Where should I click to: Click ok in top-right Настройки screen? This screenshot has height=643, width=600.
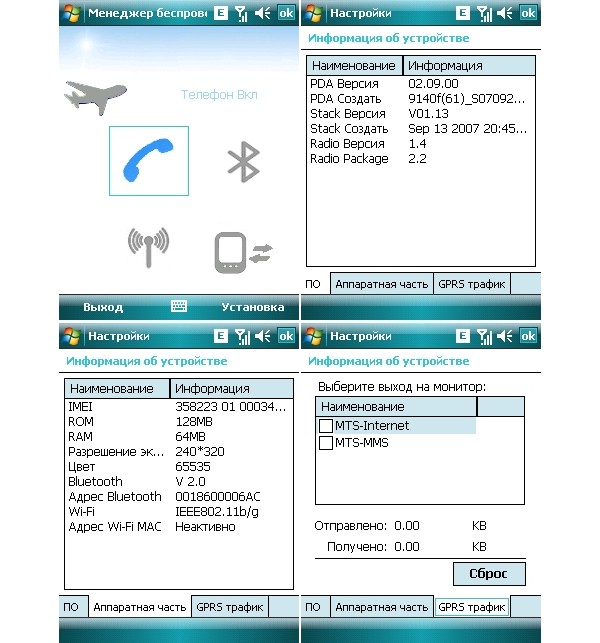(x=528, y=13)
